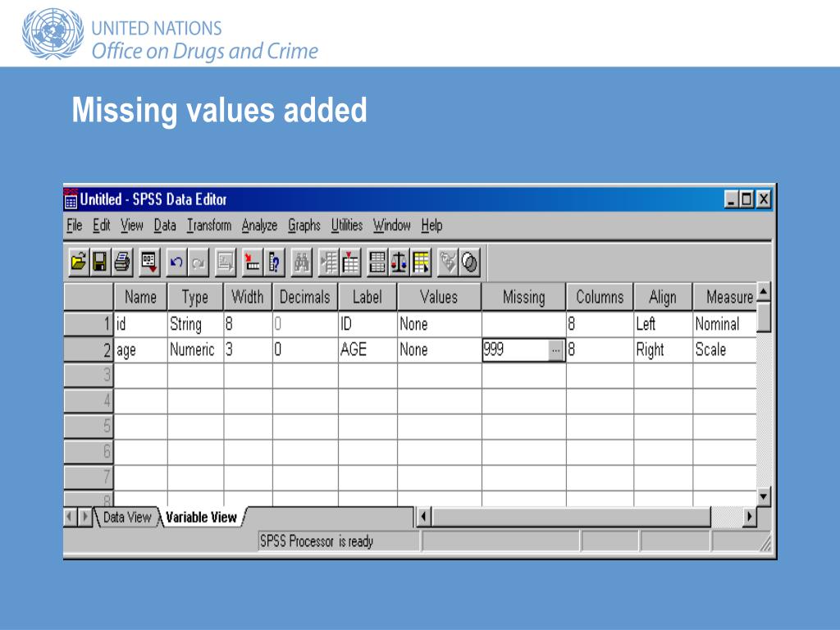Open the Help menu
Image resolution: width=840 pixels, height=630 pixels.
pos(431,226)
